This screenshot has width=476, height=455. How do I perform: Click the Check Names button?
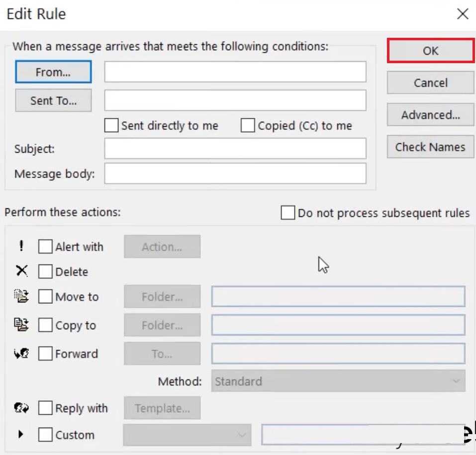[430, 147]
